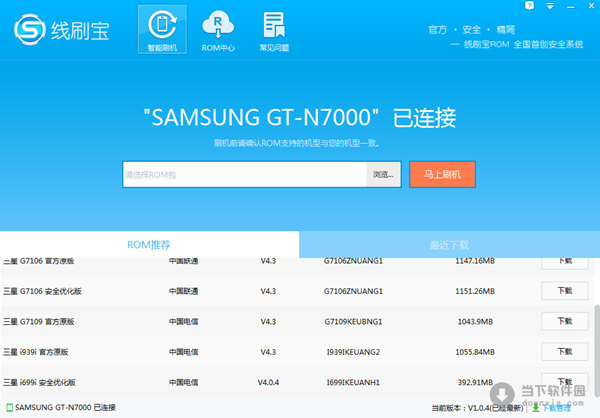Click the orange 马上刷机 button

pyautogui.click(x=442, y=175)
